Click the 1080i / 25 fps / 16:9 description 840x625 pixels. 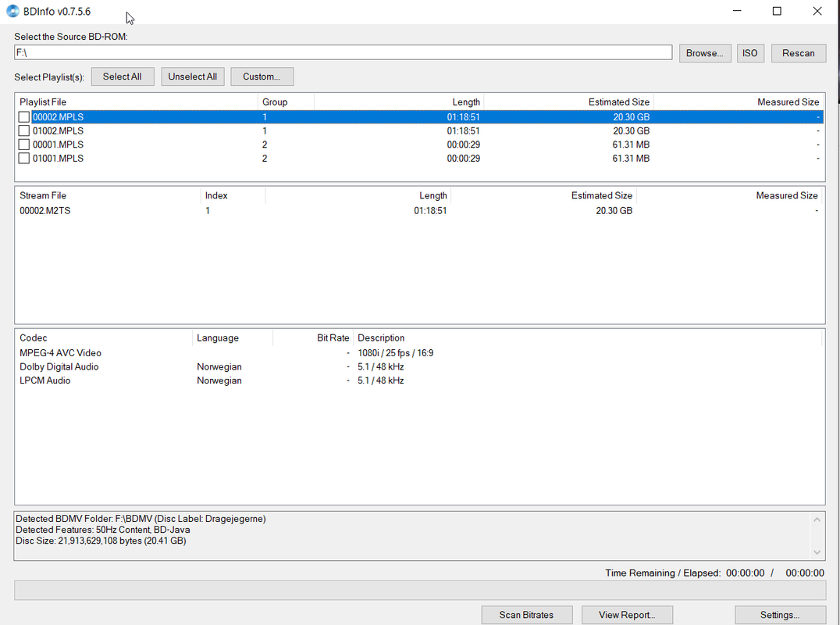[x=395, y=353]
